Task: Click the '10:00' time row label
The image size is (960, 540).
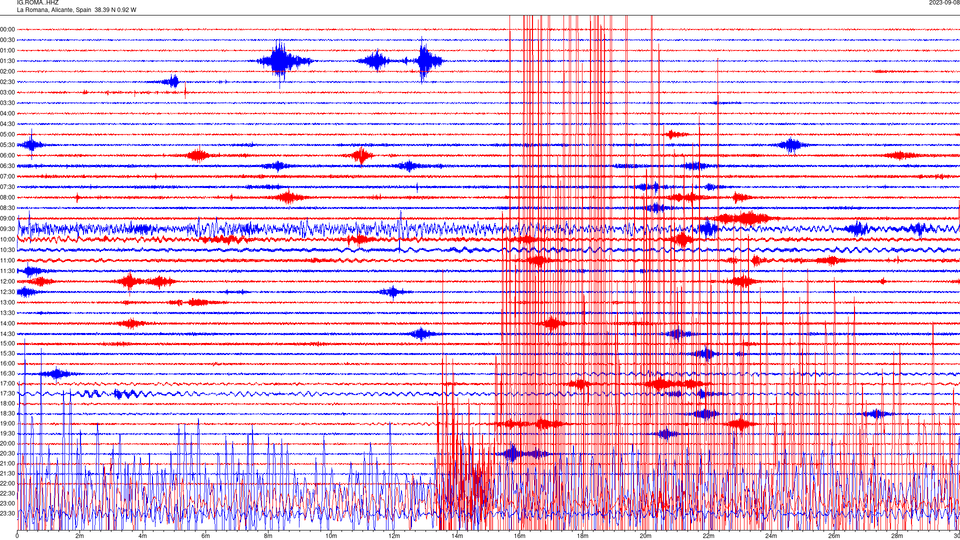Action: pyautogui.click(x=8, y=239)
